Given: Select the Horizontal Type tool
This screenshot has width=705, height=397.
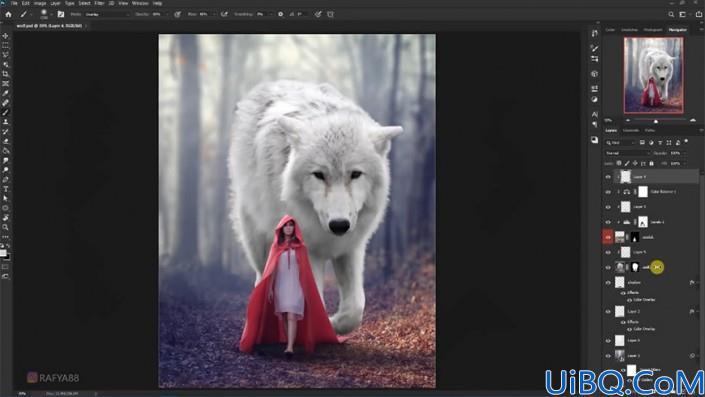Looking at the screenshot, I should [5, 189].
